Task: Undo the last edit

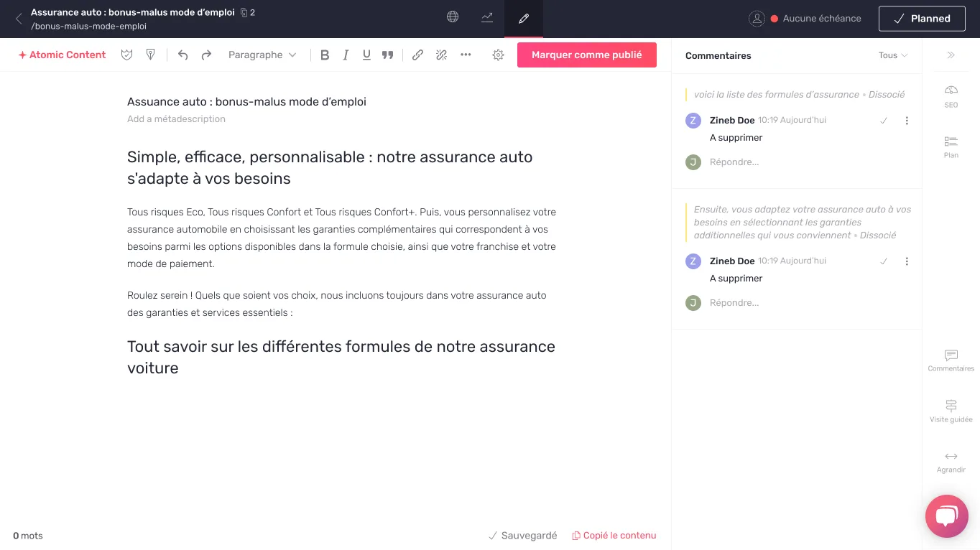Action: coord(182,55)
